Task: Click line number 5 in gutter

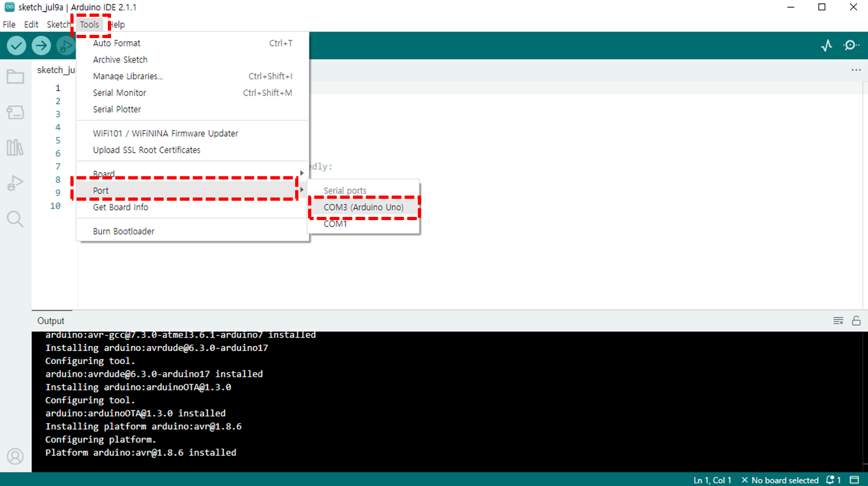Action: [x=57, y=140]
